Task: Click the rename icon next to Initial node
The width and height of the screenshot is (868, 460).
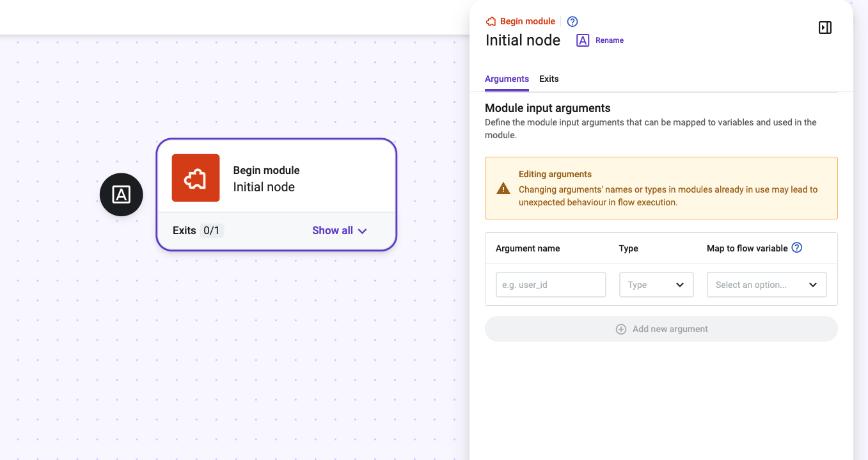Action: pos(583,40)
